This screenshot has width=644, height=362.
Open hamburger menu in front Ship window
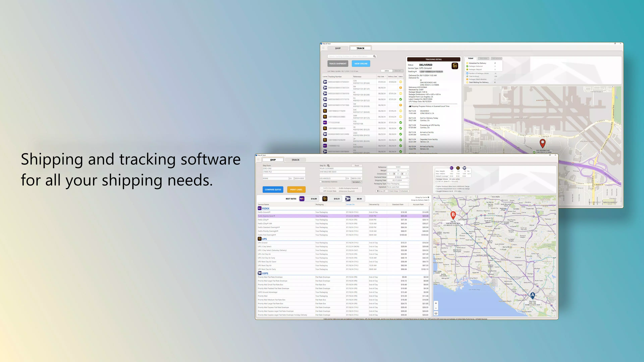click(258, 159)
